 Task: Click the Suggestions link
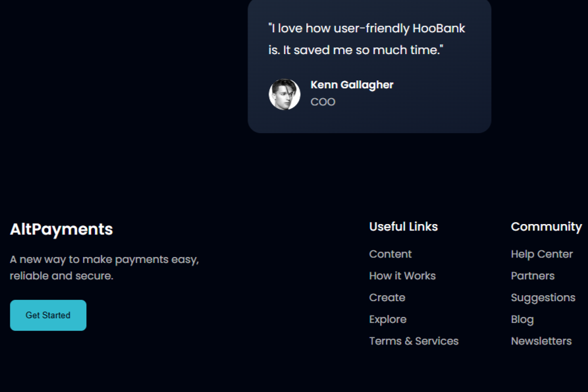[x=543, y=297]
